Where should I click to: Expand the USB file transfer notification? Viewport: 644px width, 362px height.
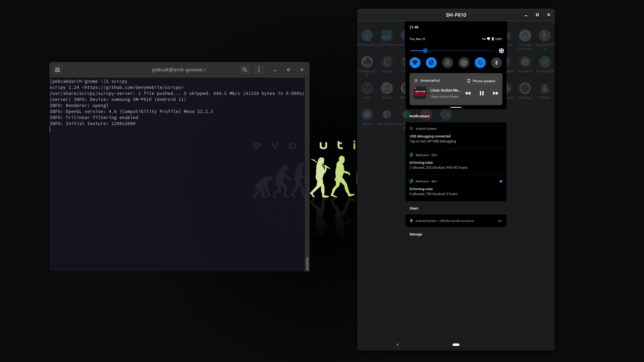tap(499, 221)
